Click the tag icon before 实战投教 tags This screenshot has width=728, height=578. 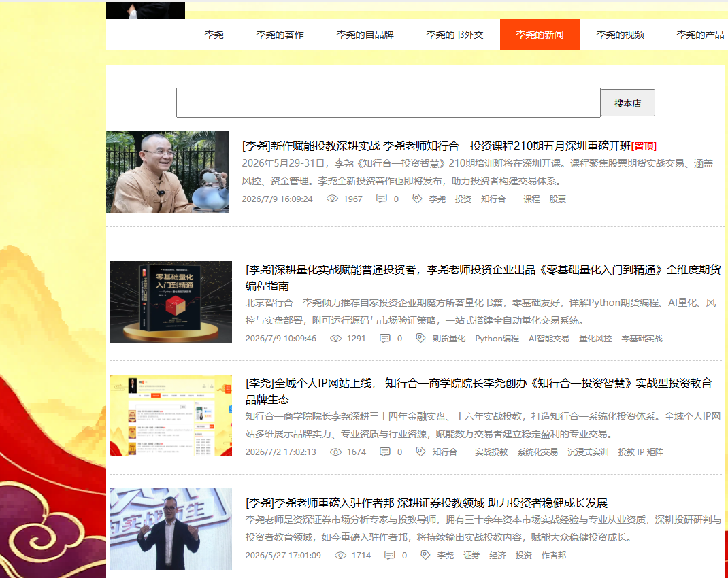[420, 452]
